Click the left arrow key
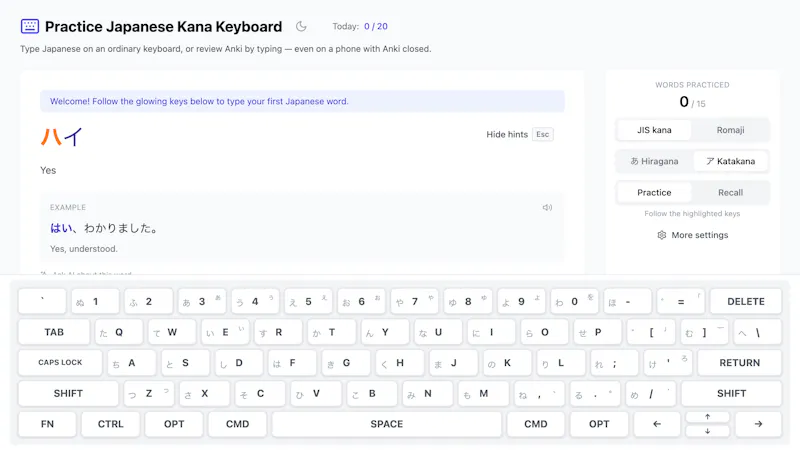 (657, 423)
